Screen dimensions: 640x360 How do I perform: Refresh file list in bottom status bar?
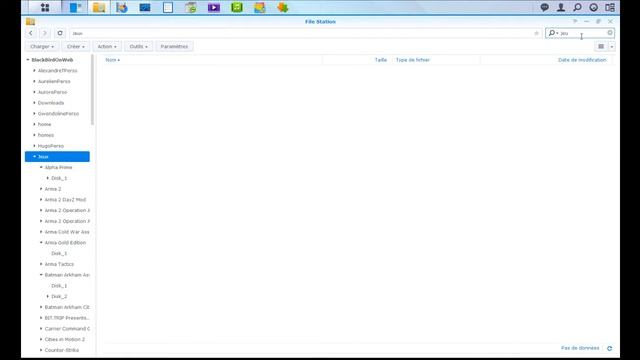[x=609, y=348]
